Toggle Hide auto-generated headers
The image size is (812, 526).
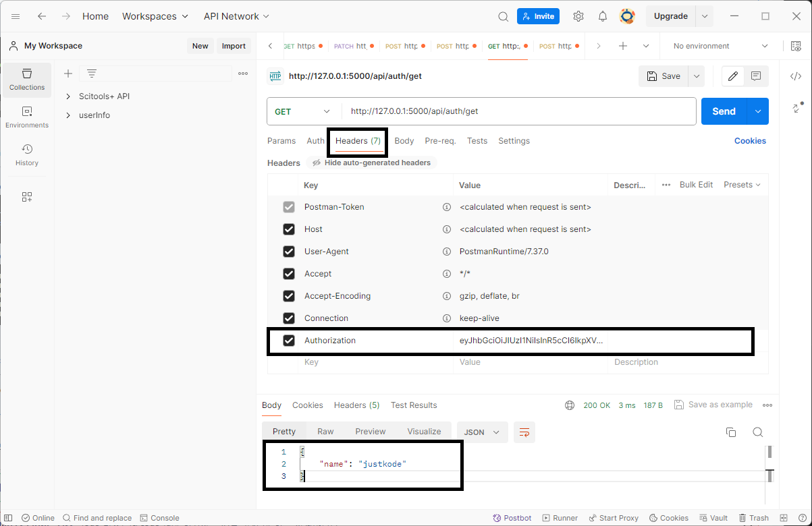[x=371, y=163]
